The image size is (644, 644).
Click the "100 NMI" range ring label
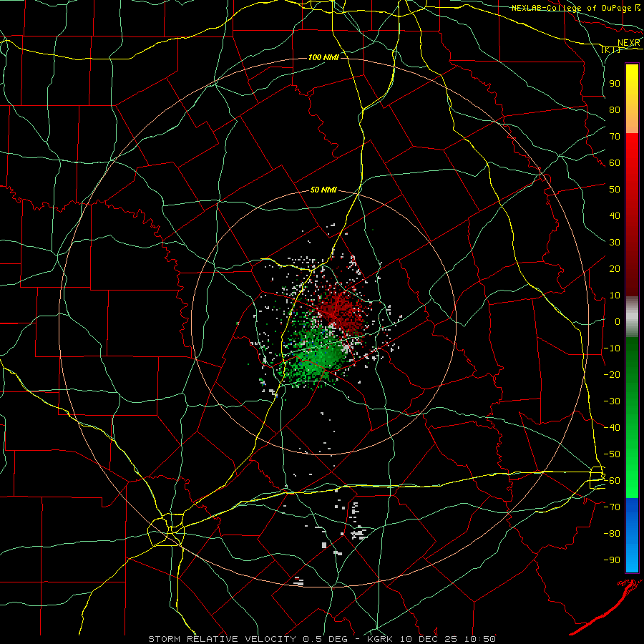click(323, 57)
